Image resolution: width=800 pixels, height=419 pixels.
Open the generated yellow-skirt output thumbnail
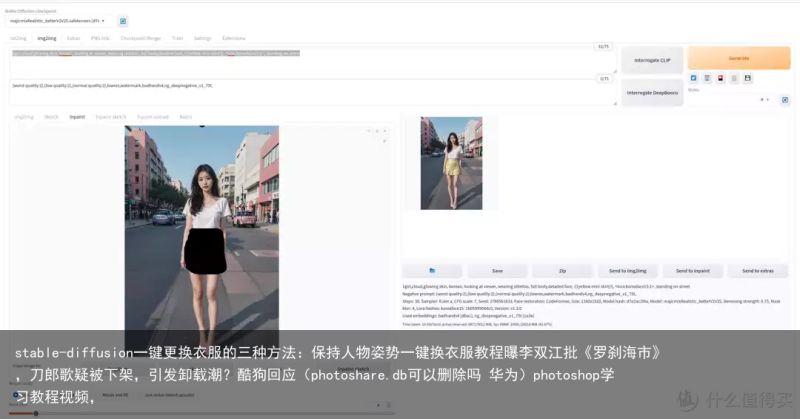[x=451, y=163]
